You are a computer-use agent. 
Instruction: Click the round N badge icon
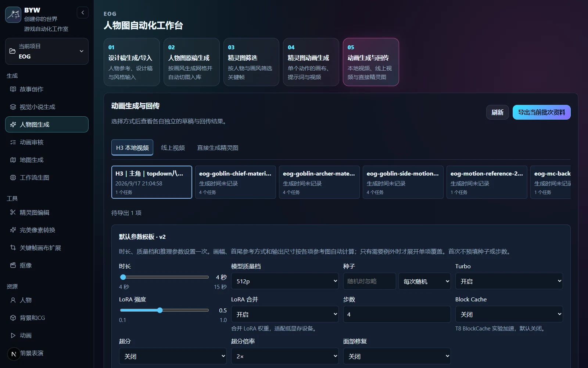(14, 354)
